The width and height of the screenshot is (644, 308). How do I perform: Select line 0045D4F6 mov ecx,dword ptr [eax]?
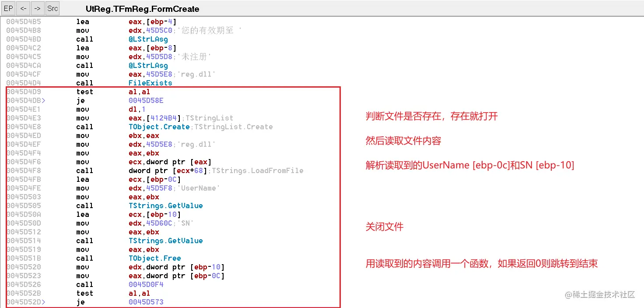(x=109, y=162)
